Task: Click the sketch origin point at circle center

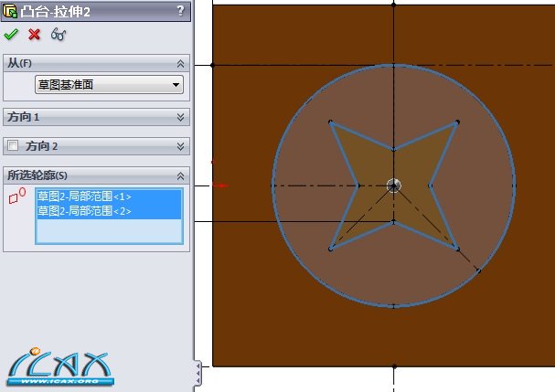Action: tap(394, 185)
